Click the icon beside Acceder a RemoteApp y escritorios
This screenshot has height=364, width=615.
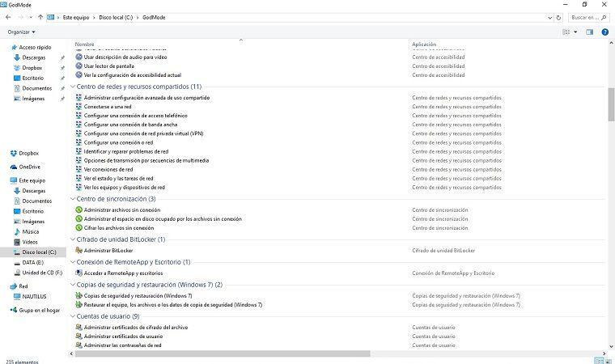(x=78, y=273)
